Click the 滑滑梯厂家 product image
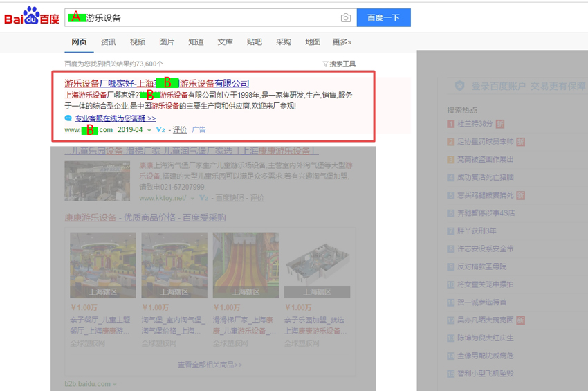The image size is (588, 391). coord(246,265)
